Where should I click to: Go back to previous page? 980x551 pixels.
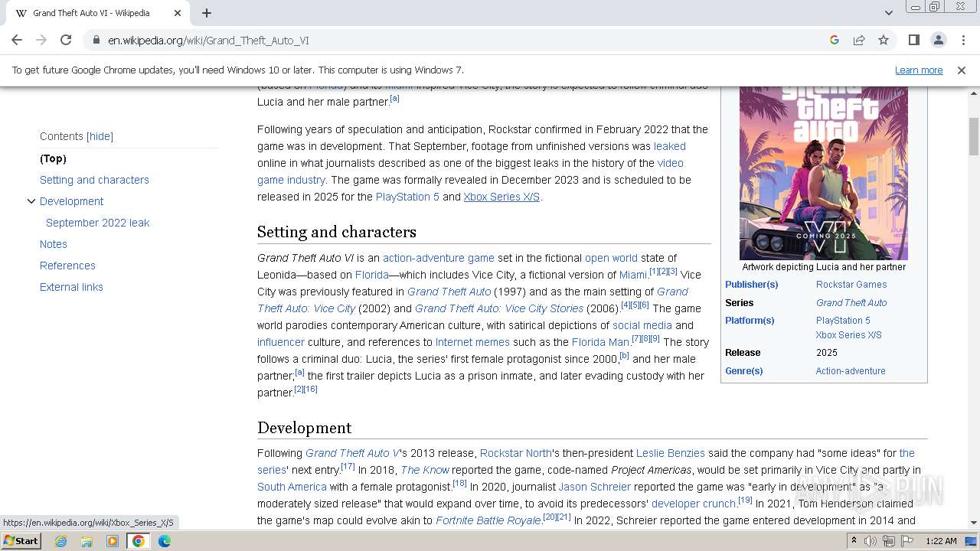[x=17, y=40]
